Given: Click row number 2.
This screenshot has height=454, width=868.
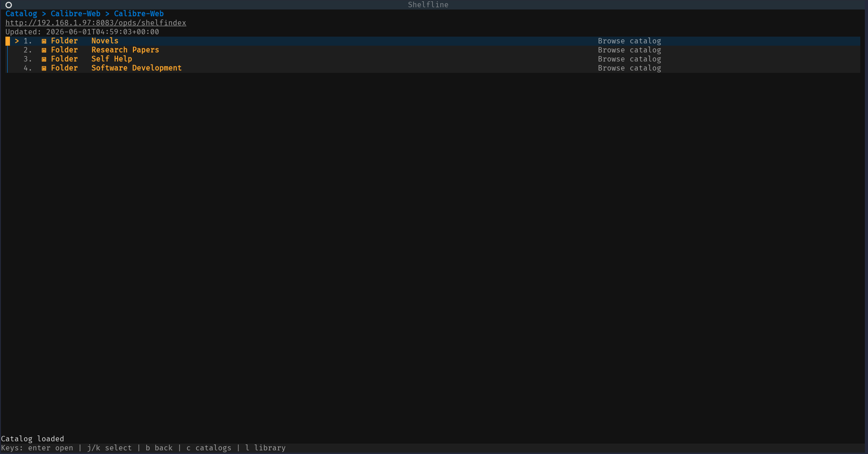Looking at the screenshot, I should (x=28, y=50).
